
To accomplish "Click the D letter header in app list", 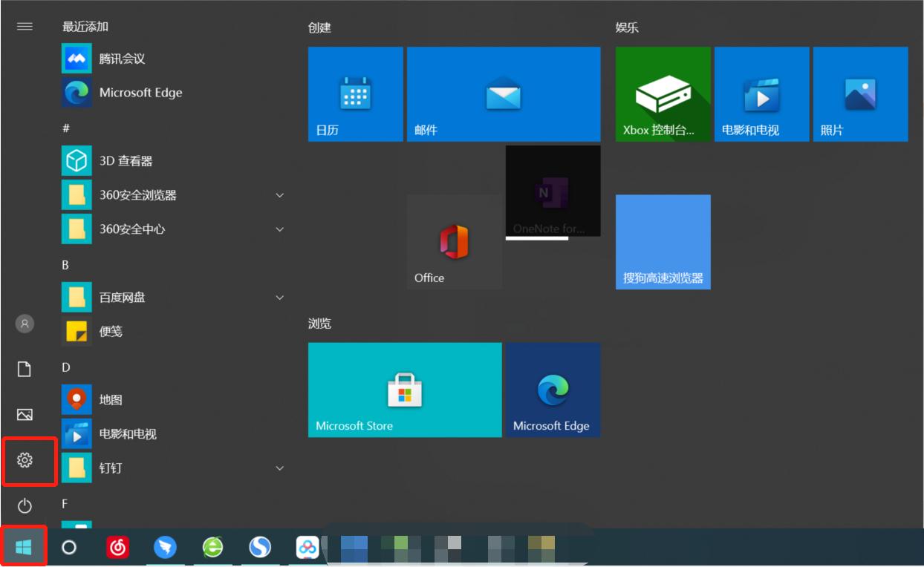I will [x=65, y=367].
